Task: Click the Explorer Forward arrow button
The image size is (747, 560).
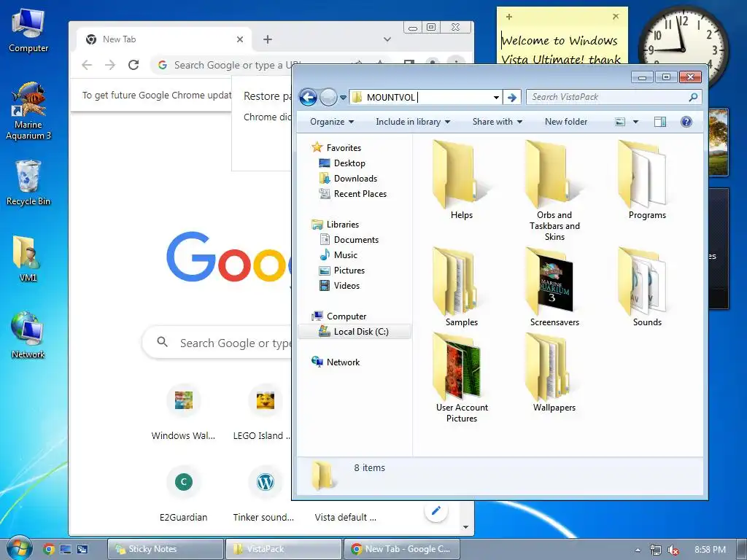Action: click(328, 98)
